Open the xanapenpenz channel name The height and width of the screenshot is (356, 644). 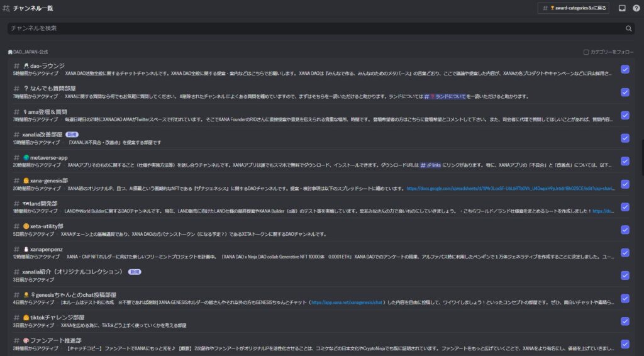click(x=47, y=249)
